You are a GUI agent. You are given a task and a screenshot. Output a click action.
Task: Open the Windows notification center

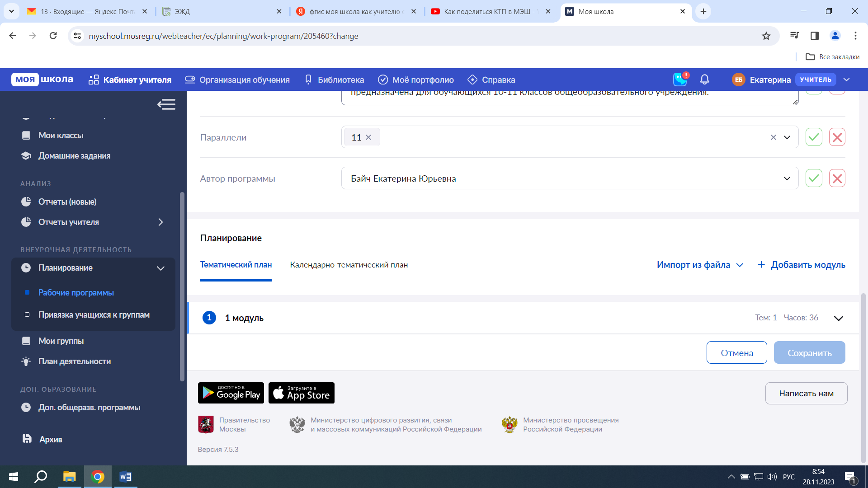coord(850,477)
